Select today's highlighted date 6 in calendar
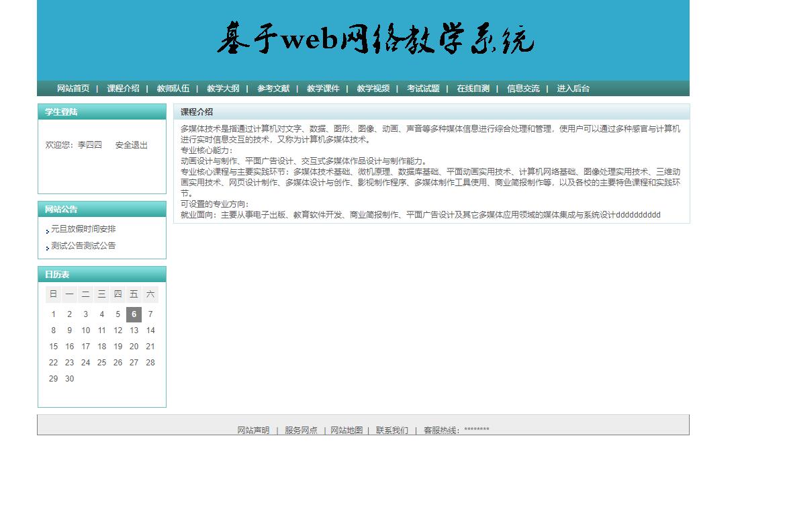 [134, 314]
